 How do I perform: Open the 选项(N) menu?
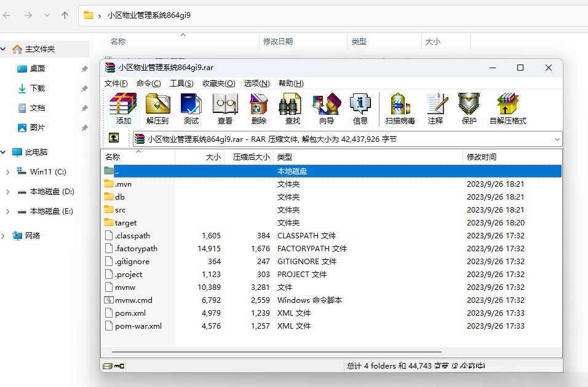click(x=257, y=83)
